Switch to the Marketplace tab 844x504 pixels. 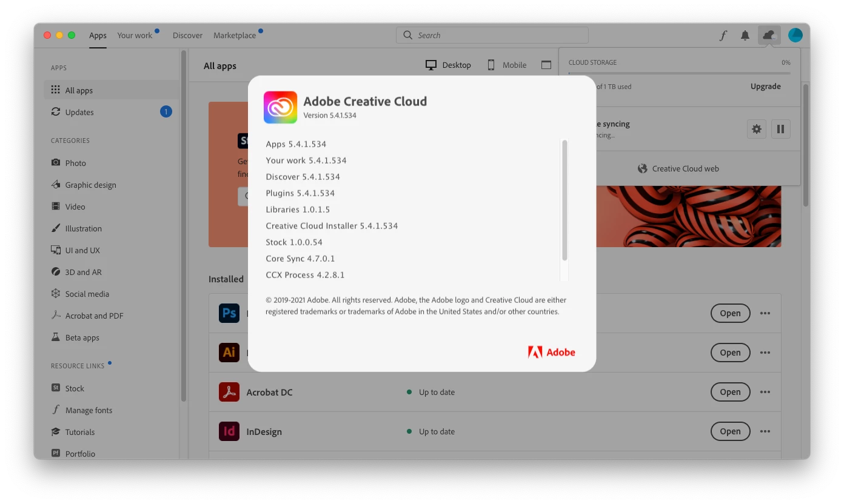235,35
